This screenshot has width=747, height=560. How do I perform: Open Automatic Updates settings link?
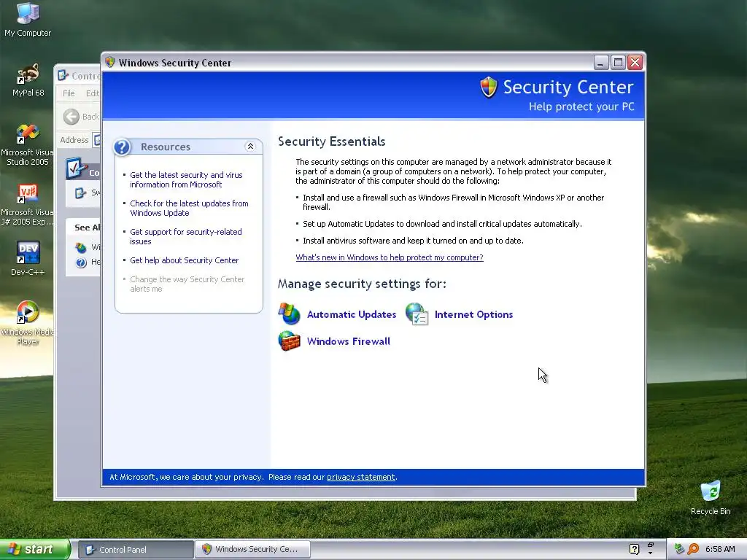pyautogui.click(x=352, y=314)
